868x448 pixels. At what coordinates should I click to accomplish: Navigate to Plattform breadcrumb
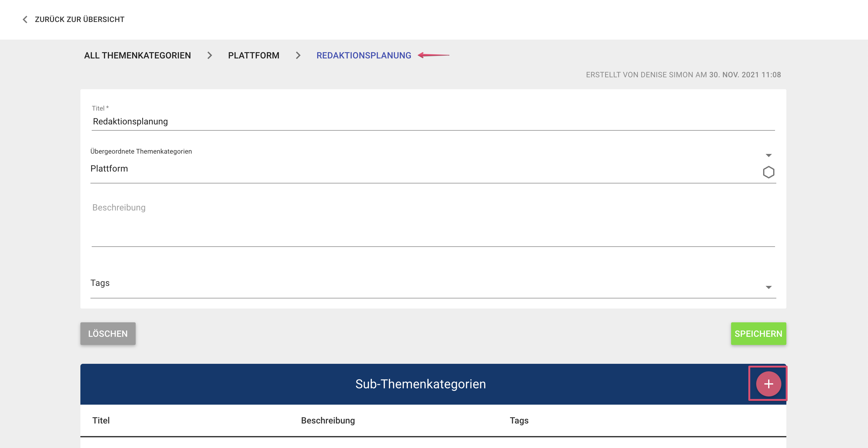(254, 55)
